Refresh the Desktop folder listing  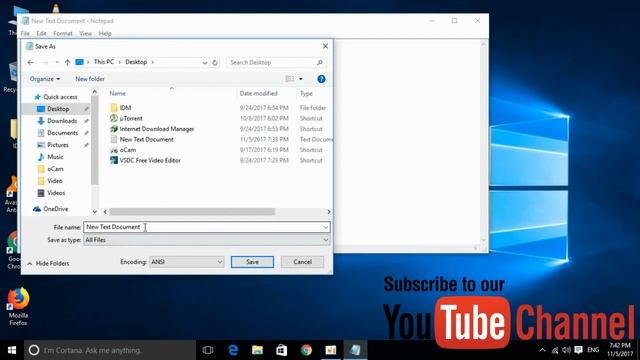(215, 62)
